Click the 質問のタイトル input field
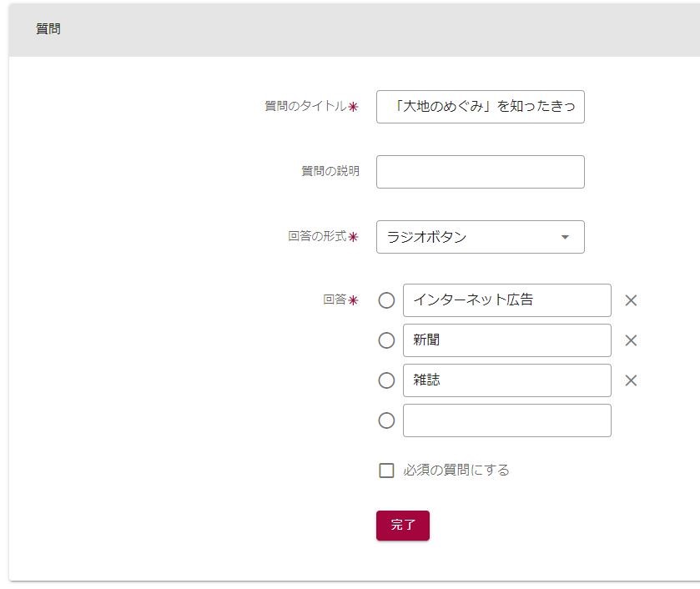 [480, 107]
